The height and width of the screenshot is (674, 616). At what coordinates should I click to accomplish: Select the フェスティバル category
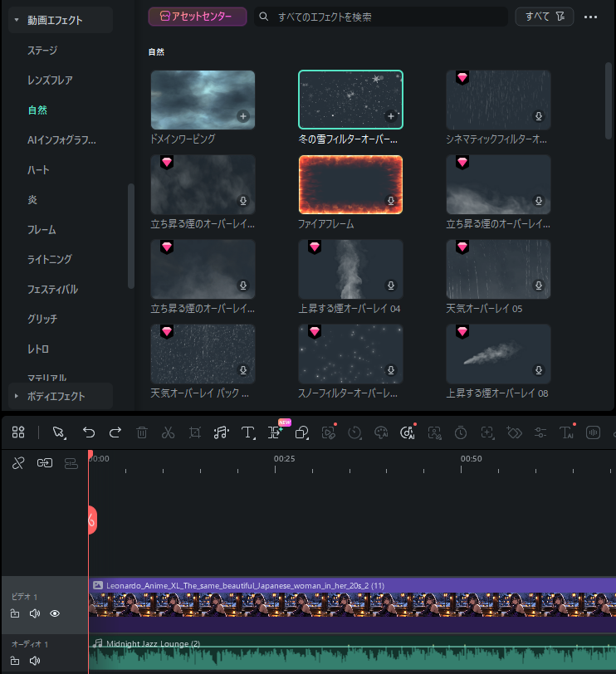52,290
